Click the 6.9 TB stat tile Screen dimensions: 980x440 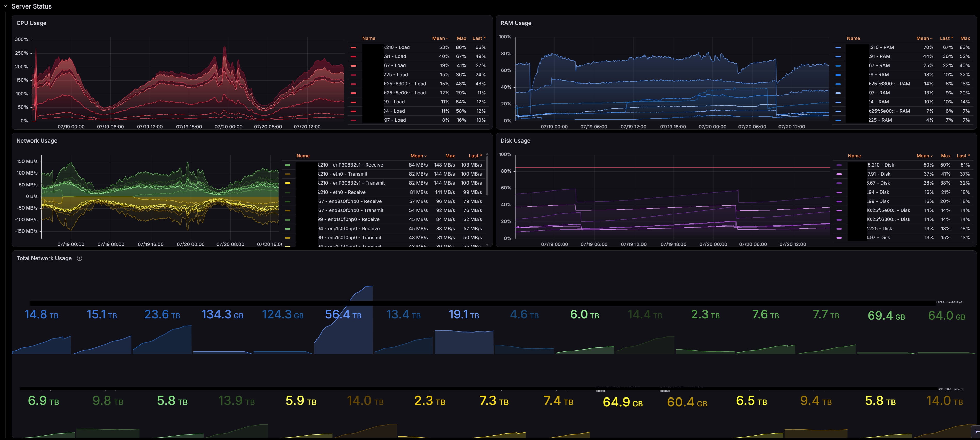43,401
